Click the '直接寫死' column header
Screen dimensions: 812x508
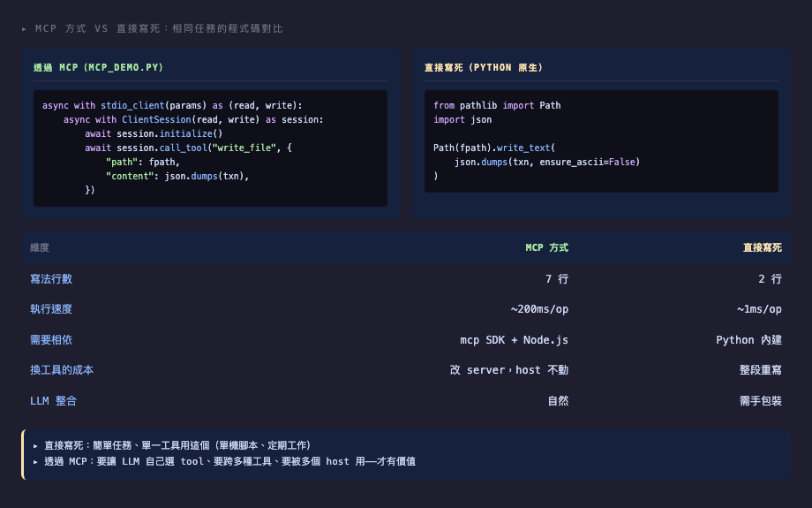pyautogui.click(x=763, y=247)
